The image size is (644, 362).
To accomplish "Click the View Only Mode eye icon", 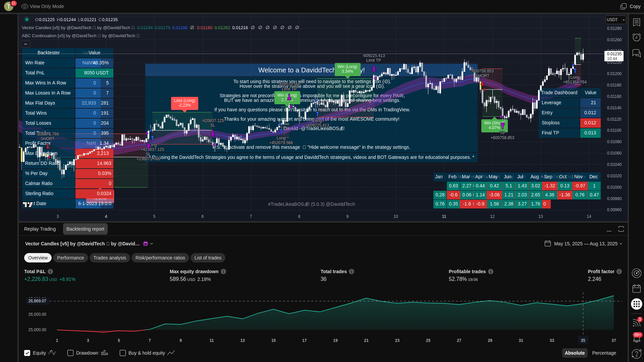I will click(x=24, y=6).
